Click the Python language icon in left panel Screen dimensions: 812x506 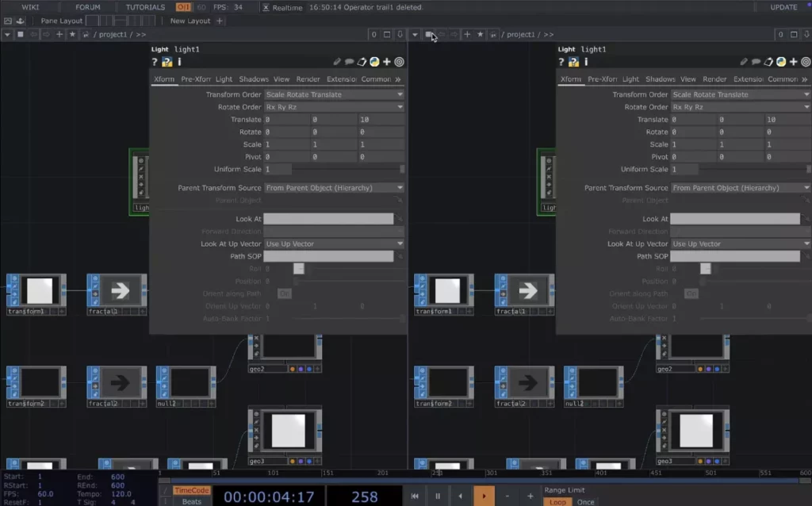click(x=374, y=62)
